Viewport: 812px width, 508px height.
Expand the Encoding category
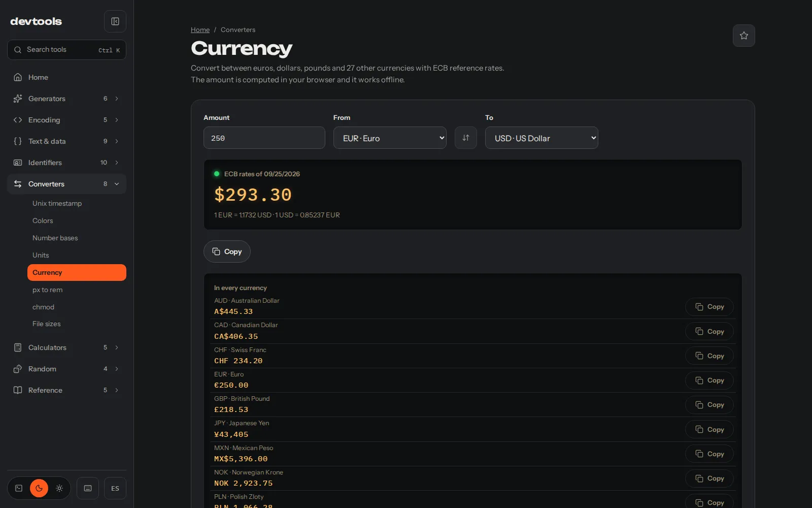(x=66, y=120)
